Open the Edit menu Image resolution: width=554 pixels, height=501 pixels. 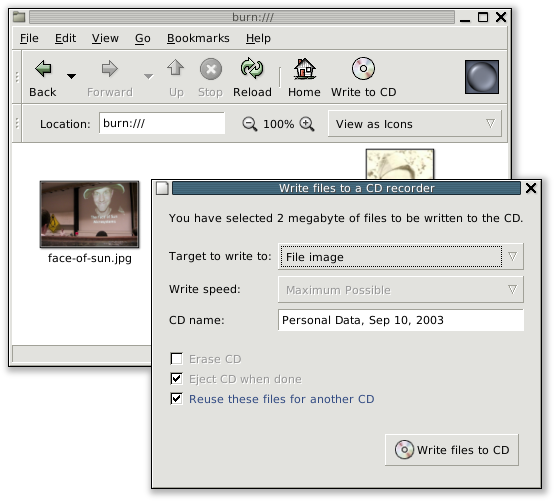(65, 38)
